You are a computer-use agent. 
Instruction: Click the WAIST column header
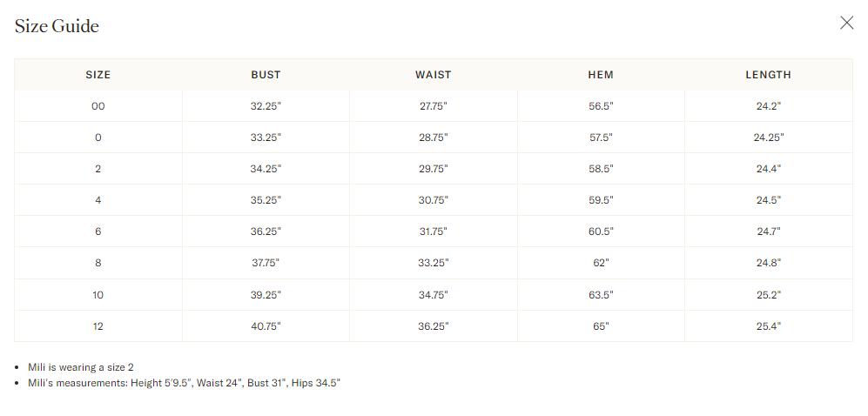click(x=434, y=75)
